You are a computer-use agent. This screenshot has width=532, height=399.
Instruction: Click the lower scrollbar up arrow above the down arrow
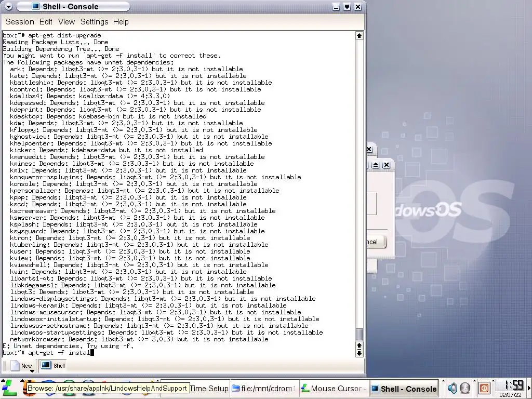click(x=360, y=345)
